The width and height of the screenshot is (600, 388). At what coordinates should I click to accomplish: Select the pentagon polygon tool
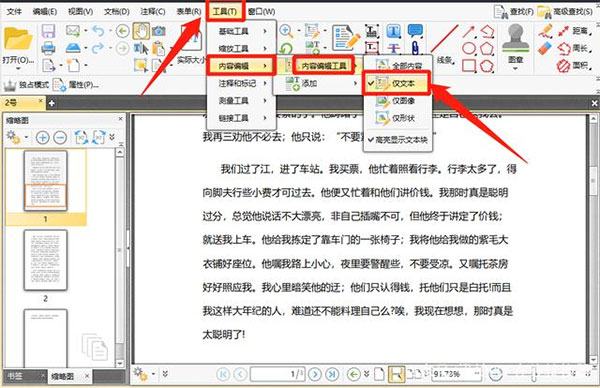(487, 49)
